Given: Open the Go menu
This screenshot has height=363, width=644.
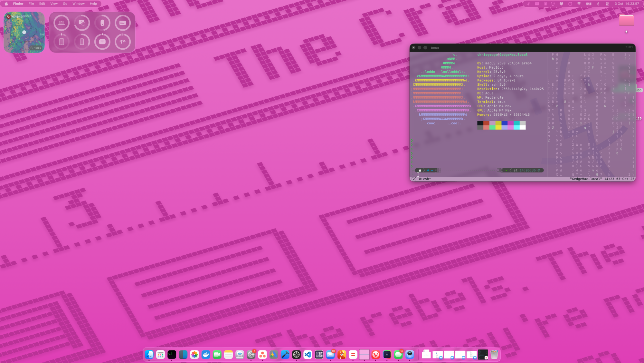Looking at the screenshot, I should [x=65, y=4].
